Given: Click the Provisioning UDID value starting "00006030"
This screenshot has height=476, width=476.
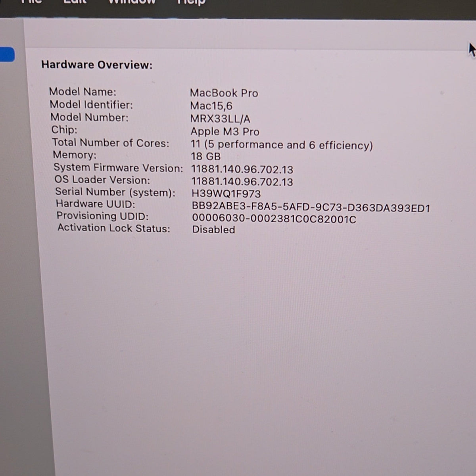Looking at the screenshot, I should 274,219.
